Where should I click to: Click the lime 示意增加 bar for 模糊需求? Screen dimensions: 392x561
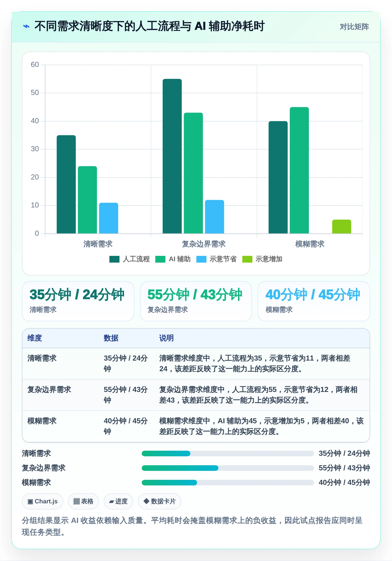click(342, 226)
